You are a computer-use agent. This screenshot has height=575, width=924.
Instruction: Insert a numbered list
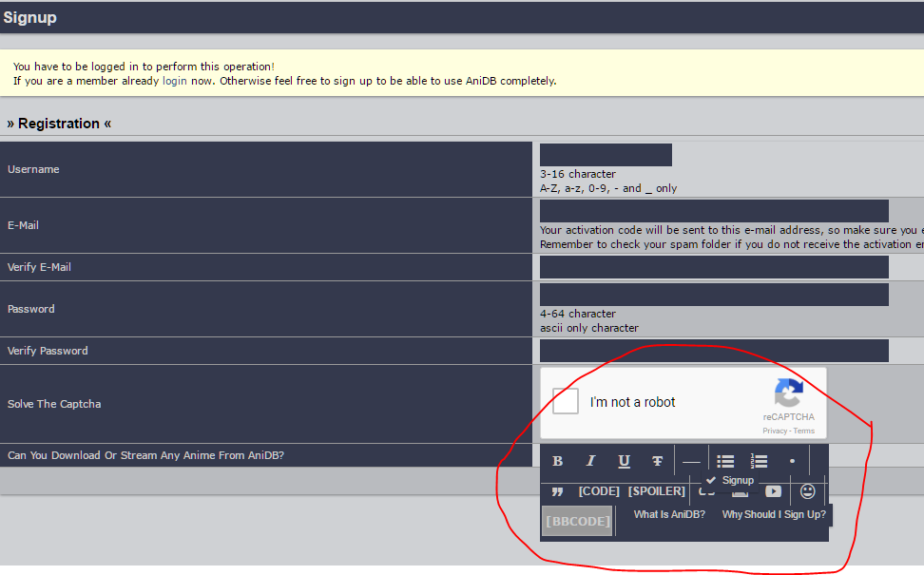pos(759,461)
